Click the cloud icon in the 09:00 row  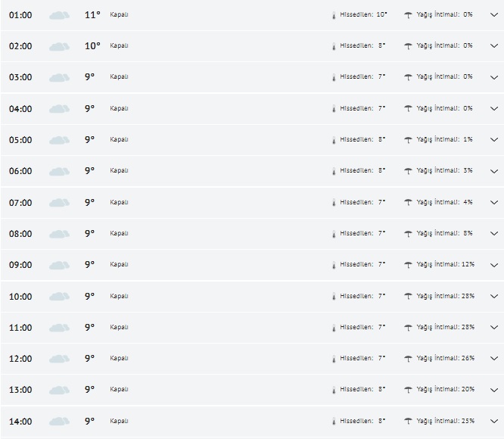pos(59,265)
